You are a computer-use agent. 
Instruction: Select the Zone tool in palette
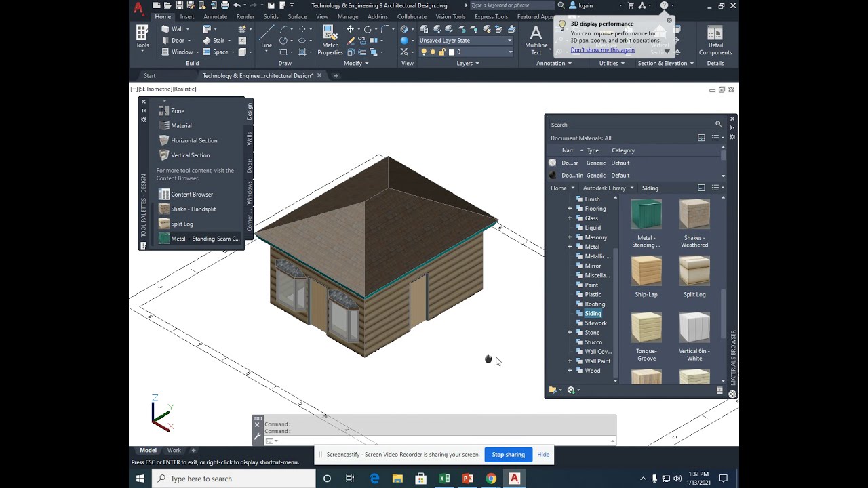pyautogui.click(x=171, y=110)
